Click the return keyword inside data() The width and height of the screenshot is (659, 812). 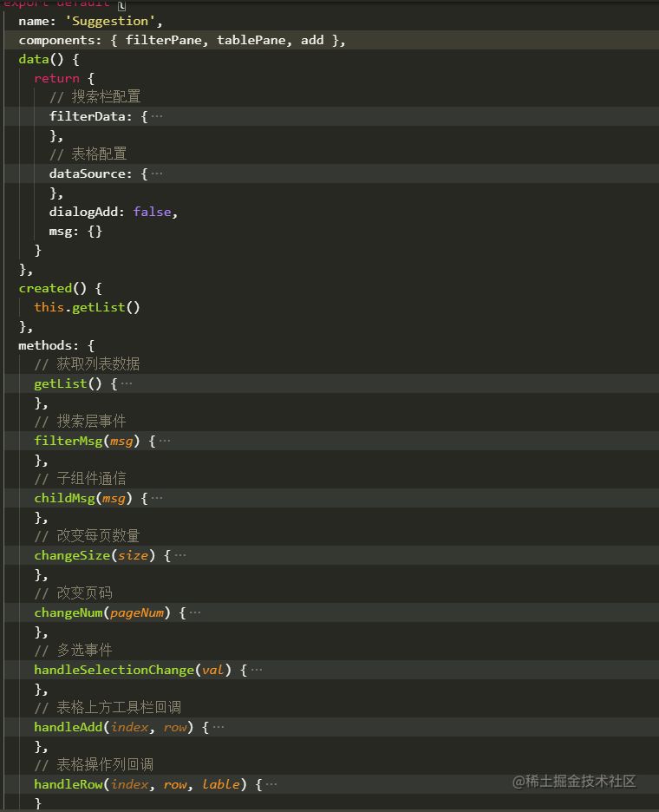point(56,78)
